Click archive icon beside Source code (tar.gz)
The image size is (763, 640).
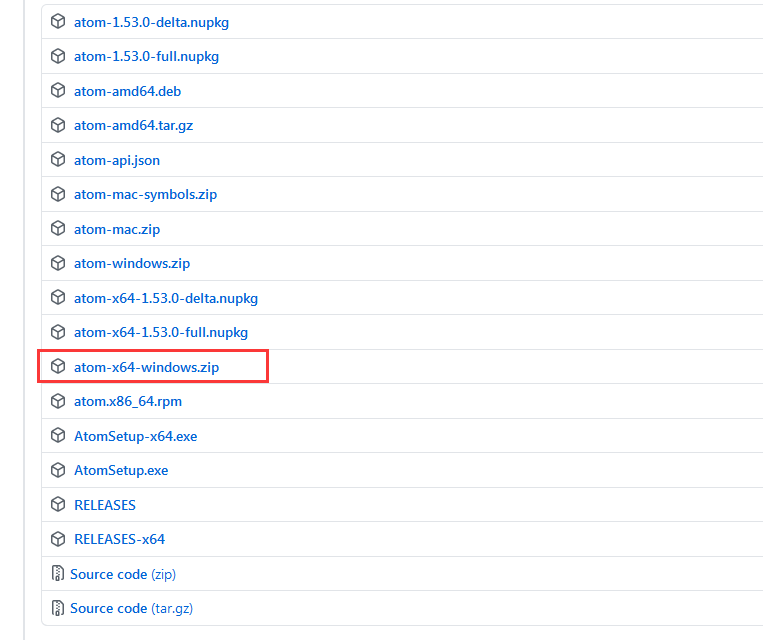click(57, 608)
